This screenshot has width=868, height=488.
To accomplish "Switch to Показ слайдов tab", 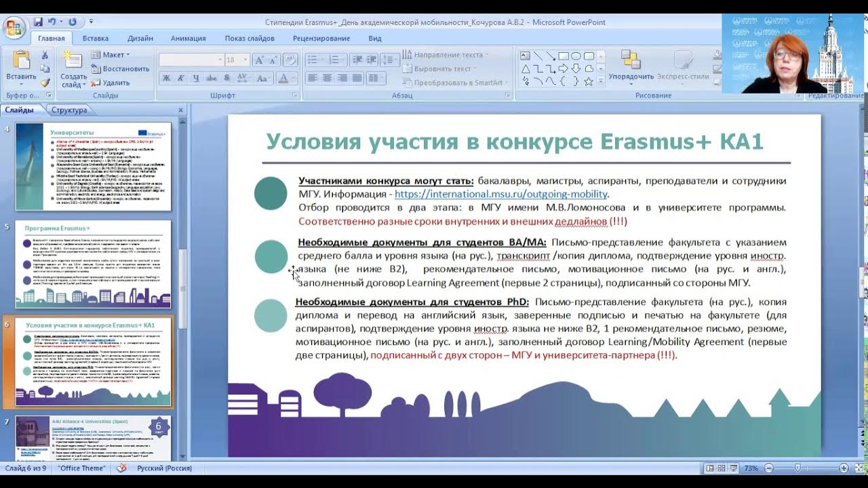I will tap(250, 39).
